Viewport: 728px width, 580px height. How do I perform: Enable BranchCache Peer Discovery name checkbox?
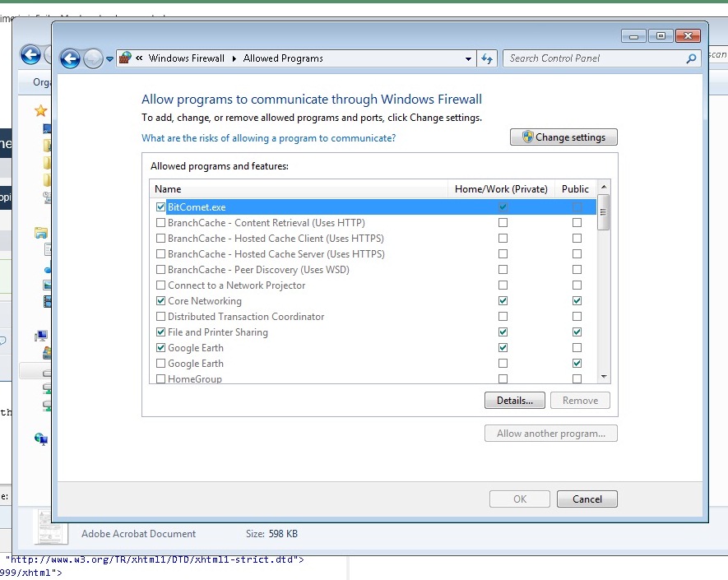(x=160, y=269)
